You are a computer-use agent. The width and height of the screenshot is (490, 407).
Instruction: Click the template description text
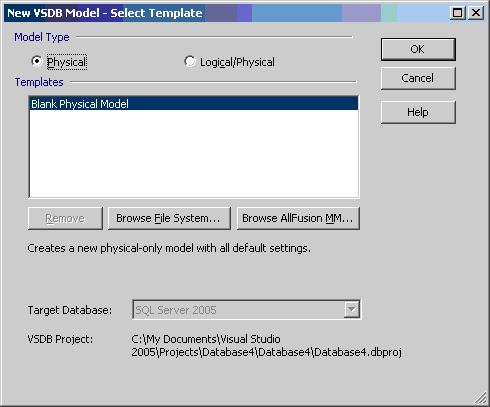[169, 248]
